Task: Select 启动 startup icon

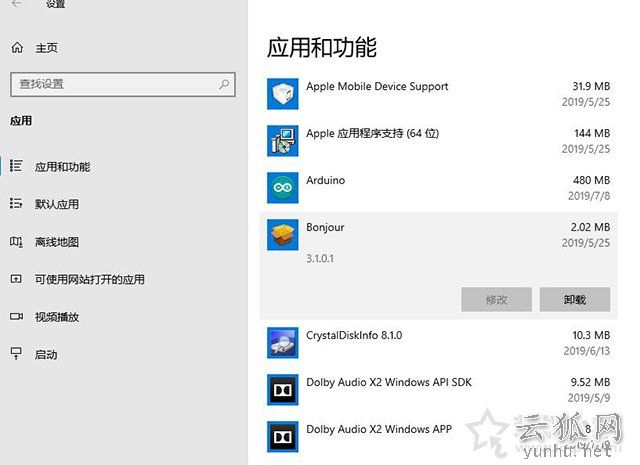Action: 16,354
